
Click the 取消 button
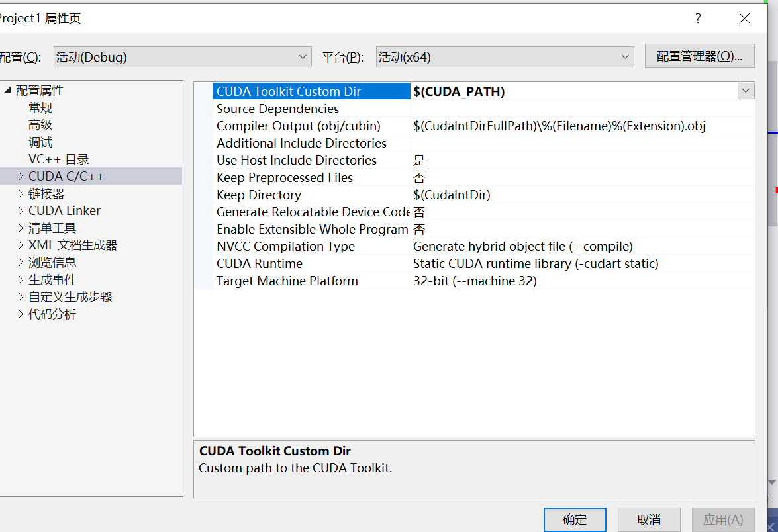click(x=648, y=519)
